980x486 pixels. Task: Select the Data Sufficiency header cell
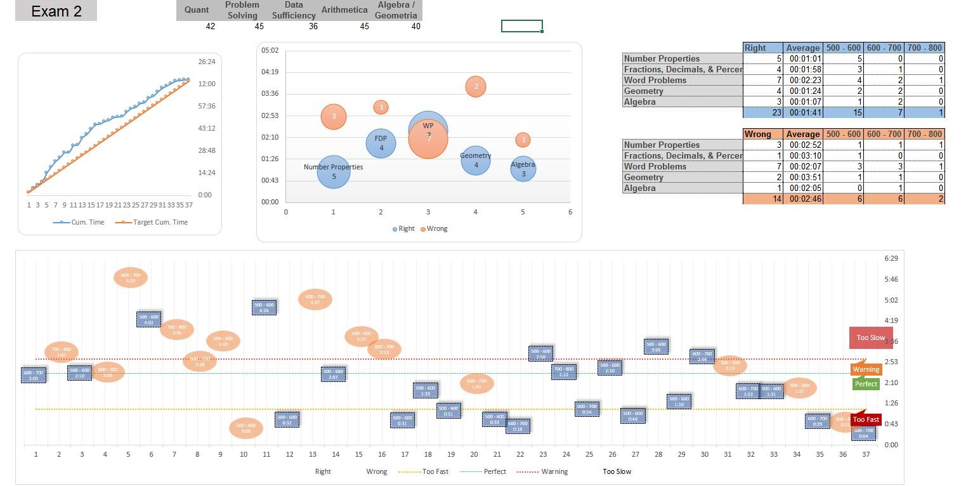294,10
